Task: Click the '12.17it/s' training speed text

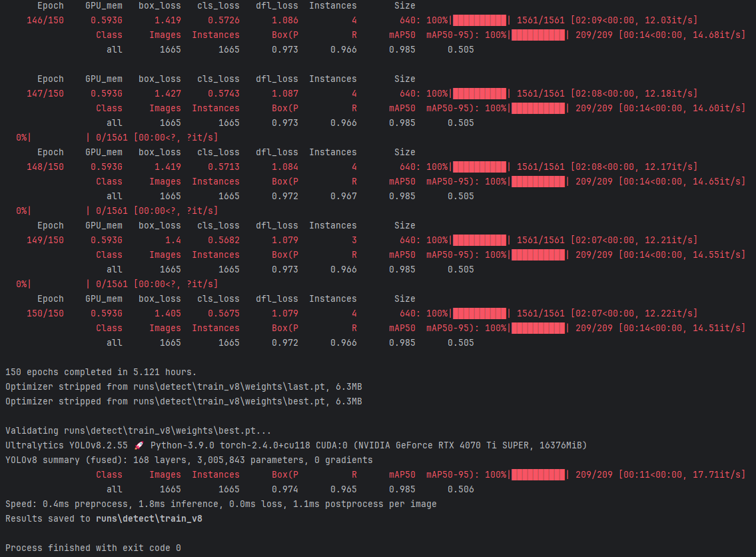Action: point(668,167)
